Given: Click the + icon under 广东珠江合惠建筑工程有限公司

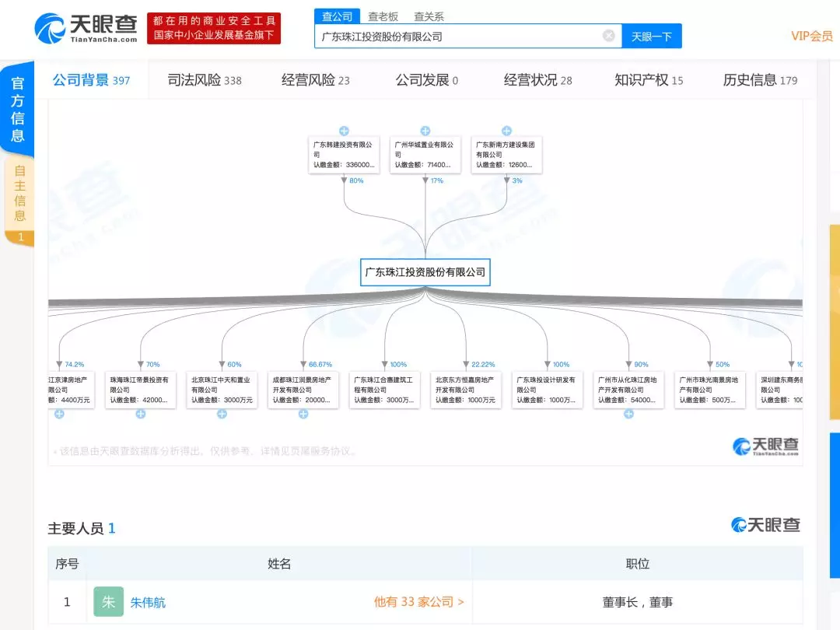Looking at the screenshot, I should pyautogui.click(x=385, y=415).
